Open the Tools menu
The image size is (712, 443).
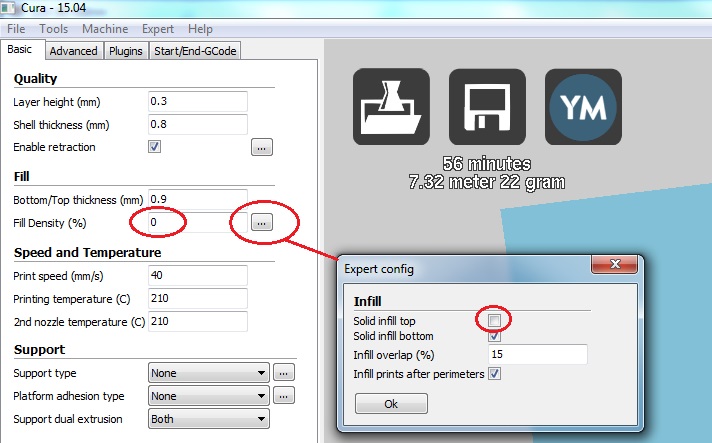pos(54,29)
